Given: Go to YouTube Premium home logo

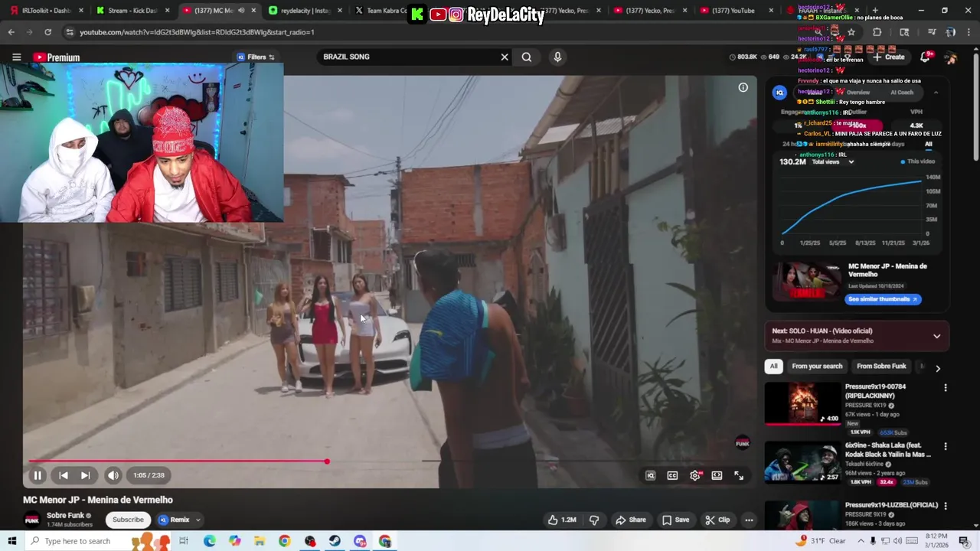Looking at the screenshot, I should (56, 57).
